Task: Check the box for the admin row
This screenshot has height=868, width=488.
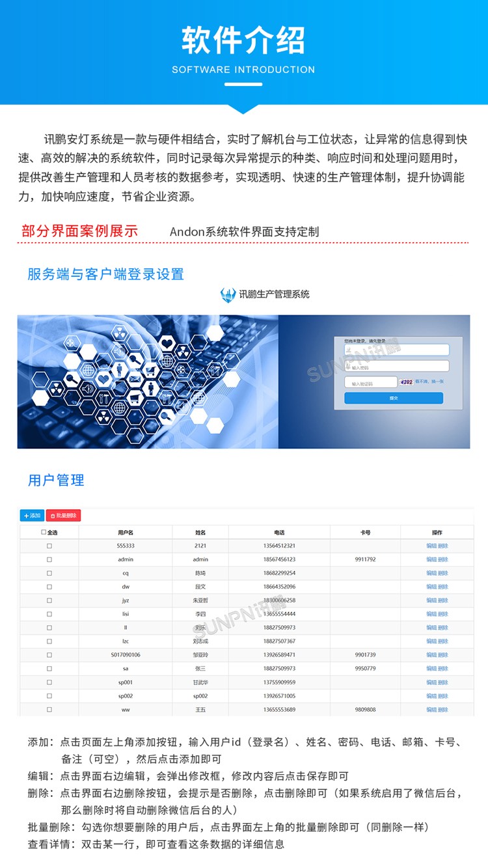Action: click(49, 559)
